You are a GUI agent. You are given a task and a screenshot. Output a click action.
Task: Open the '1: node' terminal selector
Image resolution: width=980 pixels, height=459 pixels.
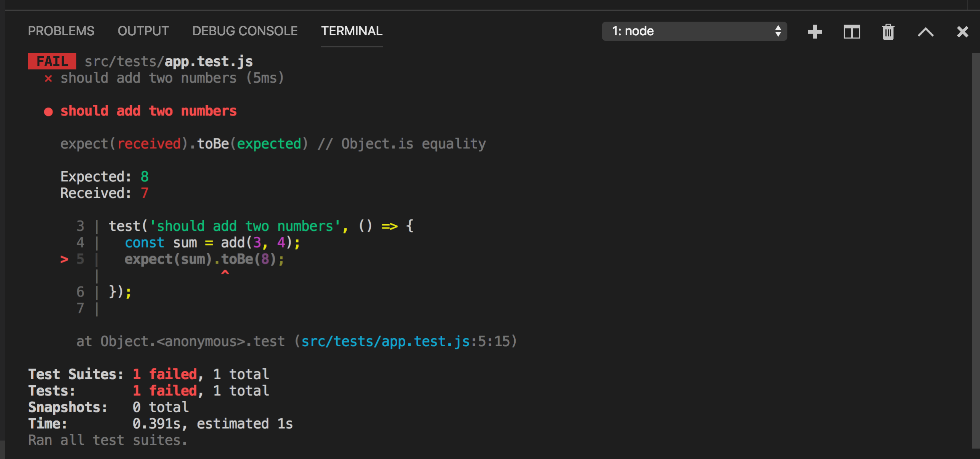694,31
